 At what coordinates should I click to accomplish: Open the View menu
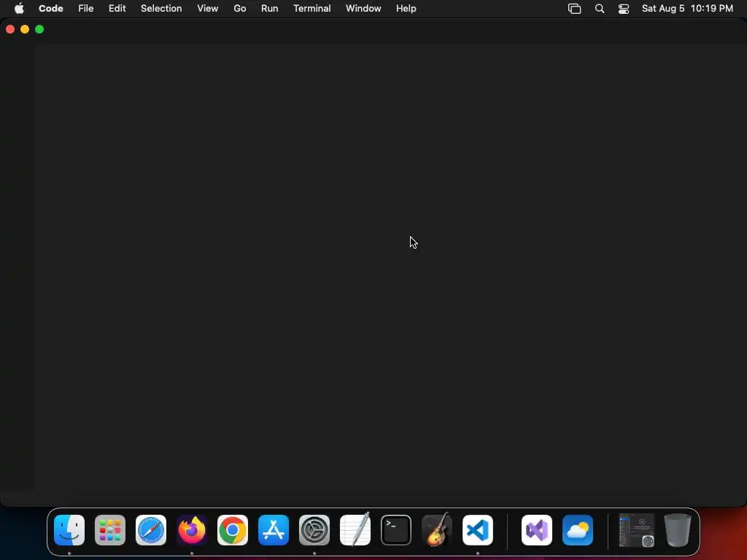pos(208,9)
